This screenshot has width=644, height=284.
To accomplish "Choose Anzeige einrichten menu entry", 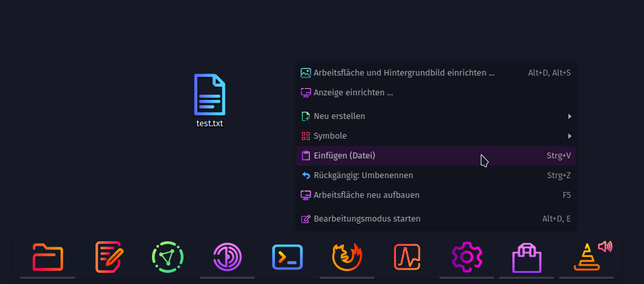I will (x=435, y=93).
